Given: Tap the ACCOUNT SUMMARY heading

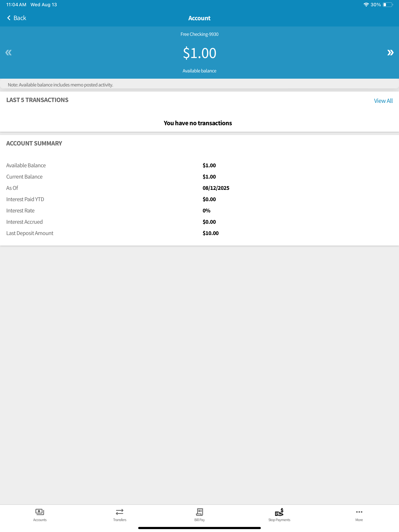Looking at the screenshot, I should coord(34,143).
